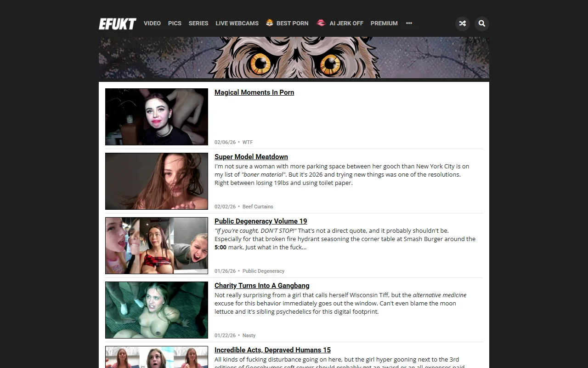Image resolution: width=588 pixels, height=368 pixels.
Task: Switch to the SERIES section
Action: click(198, 23)
